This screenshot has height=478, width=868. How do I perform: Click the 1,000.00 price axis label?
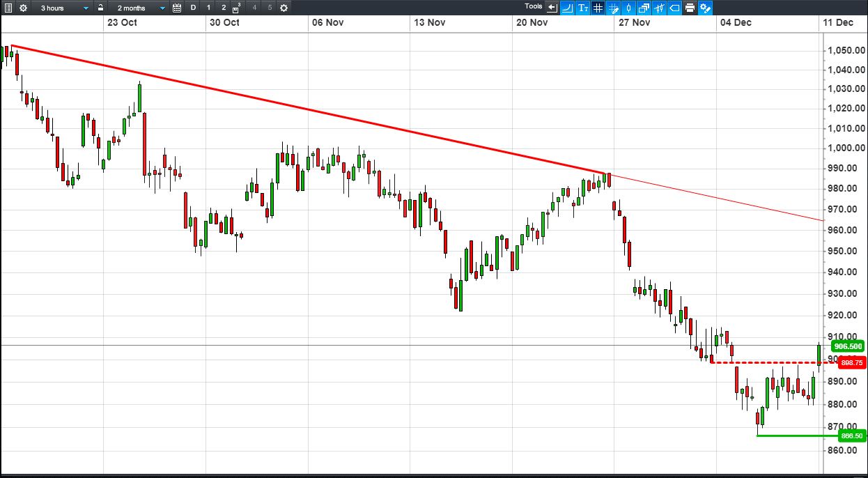tap(846, 148)
